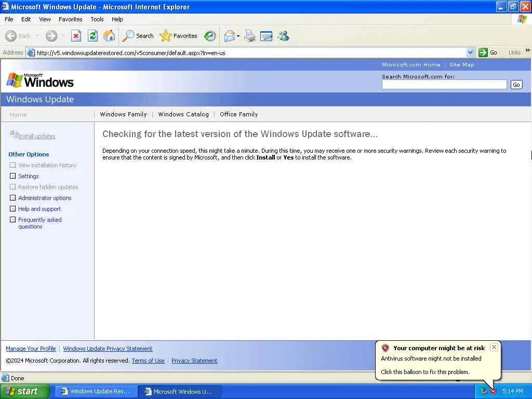The width and height of the screenshot is (532, 399).
Task: Click the Restore hidden updates bullet box
Action: click(12, 187)
